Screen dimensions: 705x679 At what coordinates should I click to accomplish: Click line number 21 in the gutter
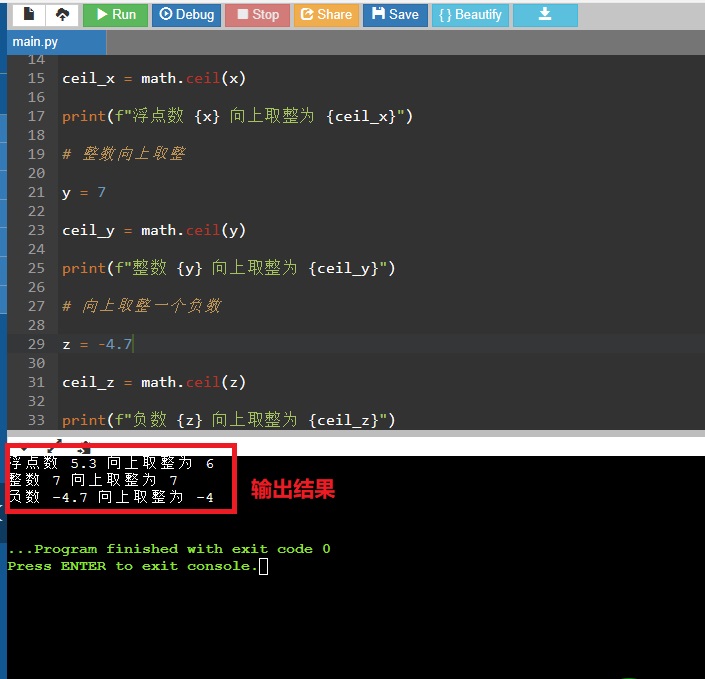point(36,192)
